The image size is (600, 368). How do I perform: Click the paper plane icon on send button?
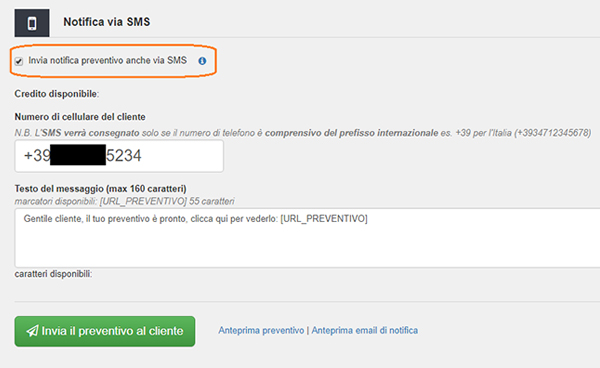pos(32,331)
